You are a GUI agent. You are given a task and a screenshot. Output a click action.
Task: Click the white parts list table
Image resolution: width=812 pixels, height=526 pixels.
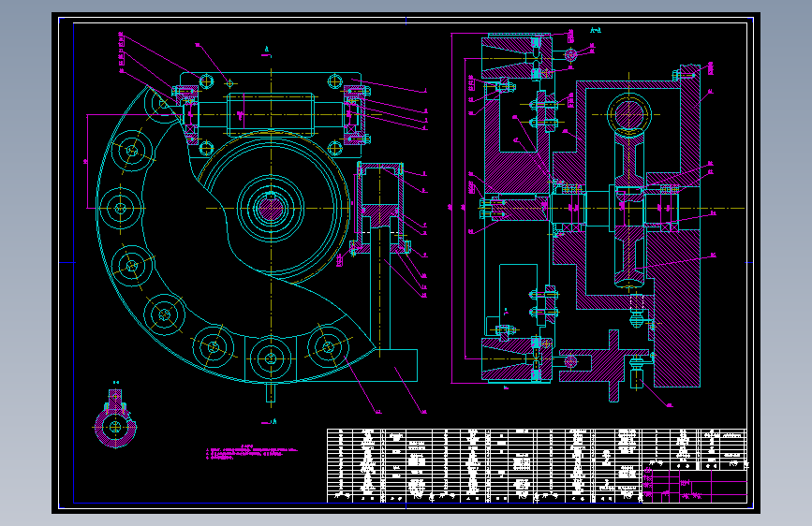click(x=537, y=465)
